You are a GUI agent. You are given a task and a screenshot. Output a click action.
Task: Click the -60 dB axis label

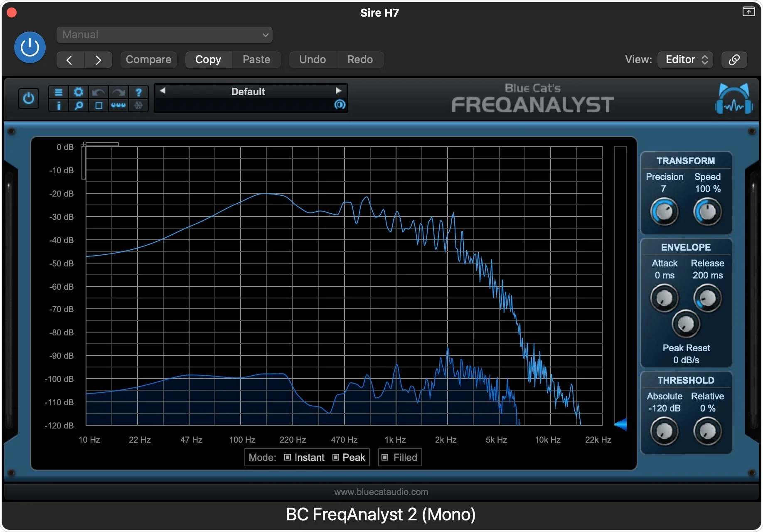coord(62,287)
